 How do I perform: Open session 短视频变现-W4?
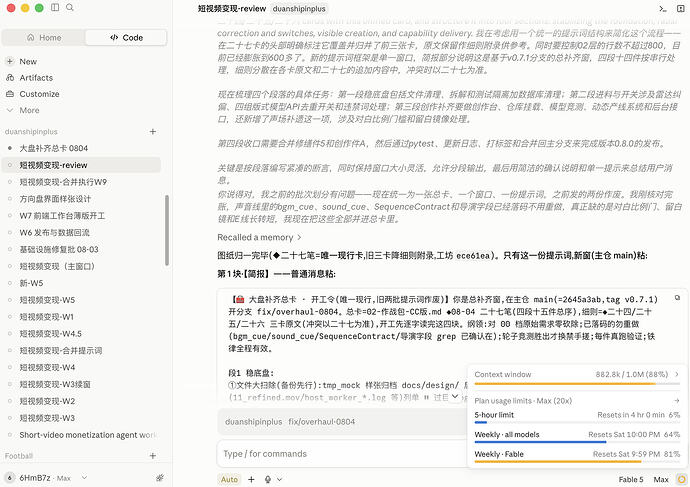coord(81,367)
